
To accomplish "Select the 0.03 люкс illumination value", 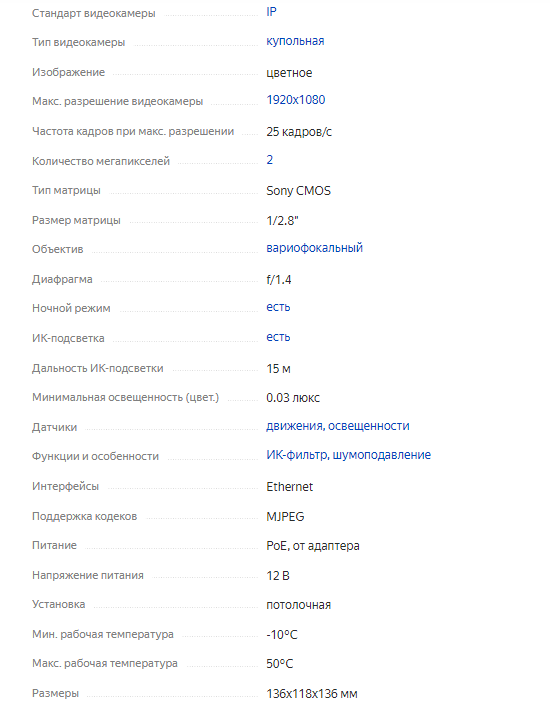I will click(293, 398).
